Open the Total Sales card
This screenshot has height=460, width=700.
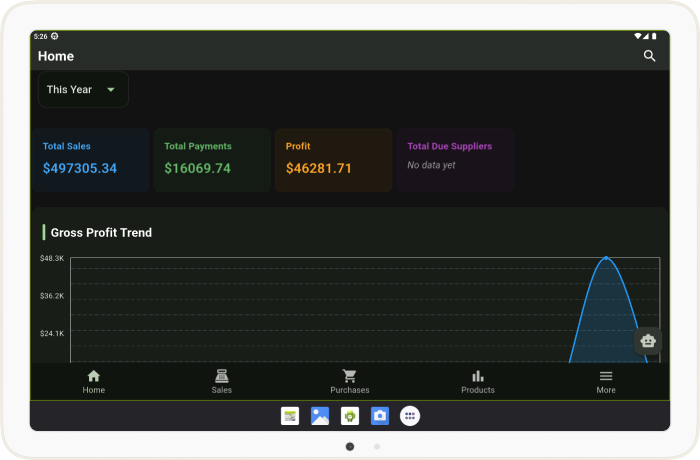[x=91, y=160]
